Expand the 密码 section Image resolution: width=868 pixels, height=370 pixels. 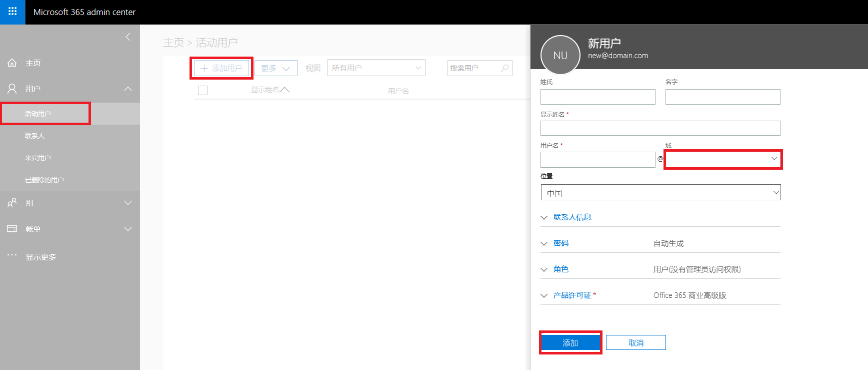[x=555, y=243]
